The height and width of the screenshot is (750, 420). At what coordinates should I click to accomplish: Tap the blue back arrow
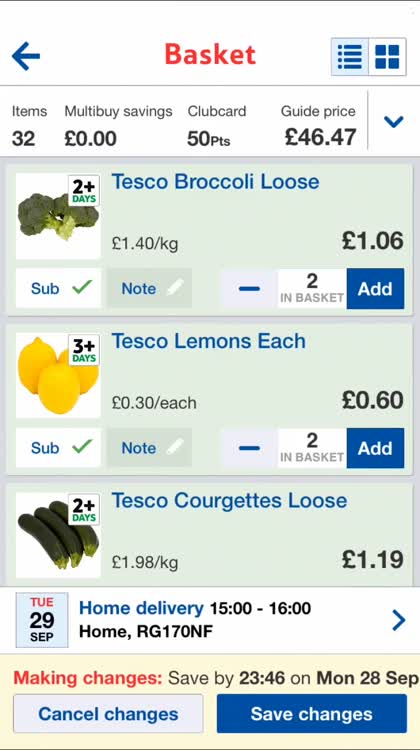click(26, 56)
